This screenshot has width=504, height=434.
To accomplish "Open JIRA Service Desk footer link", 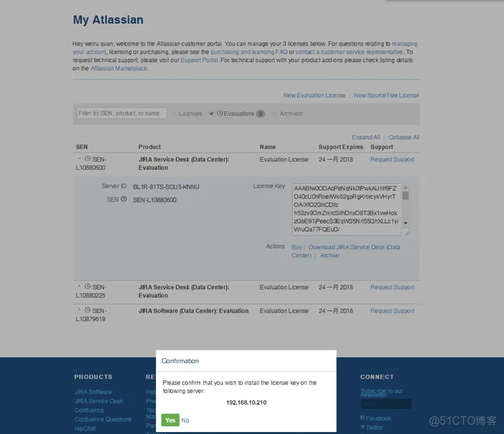I will pyautogui.click(x=98, y=401).
